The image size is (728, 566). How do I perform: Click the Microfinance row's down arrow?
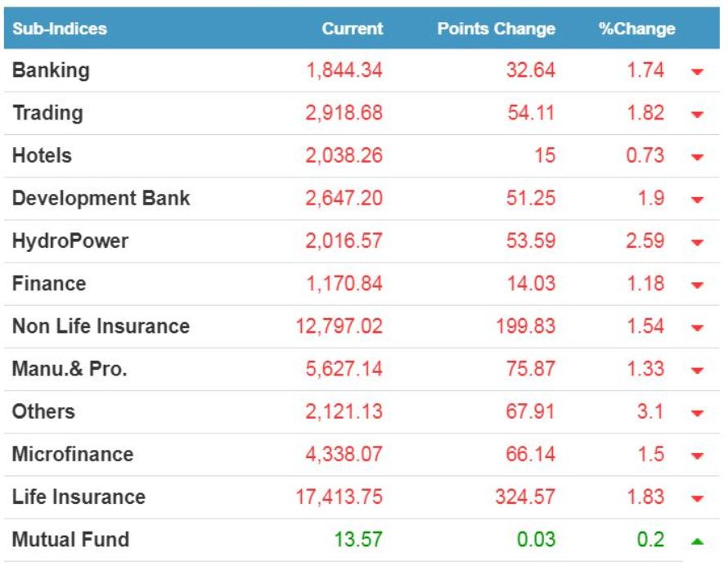[x=697, y=456]
